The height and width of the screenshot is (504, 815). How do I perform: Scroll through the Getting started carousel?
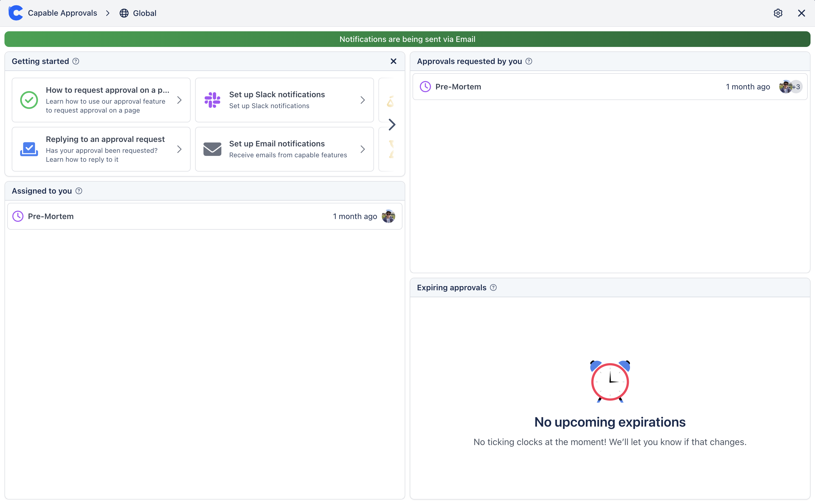coord(391,125)
